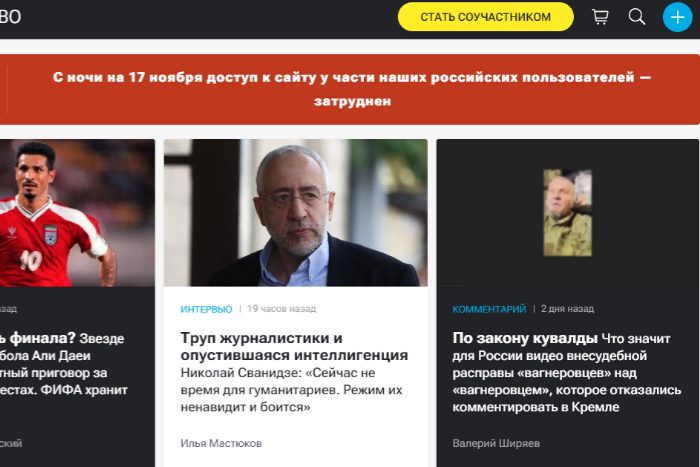The width and height of the screenshot is (700, 467).
Task: Click the Сванидзе quote subtitle text
Action: 292,390
